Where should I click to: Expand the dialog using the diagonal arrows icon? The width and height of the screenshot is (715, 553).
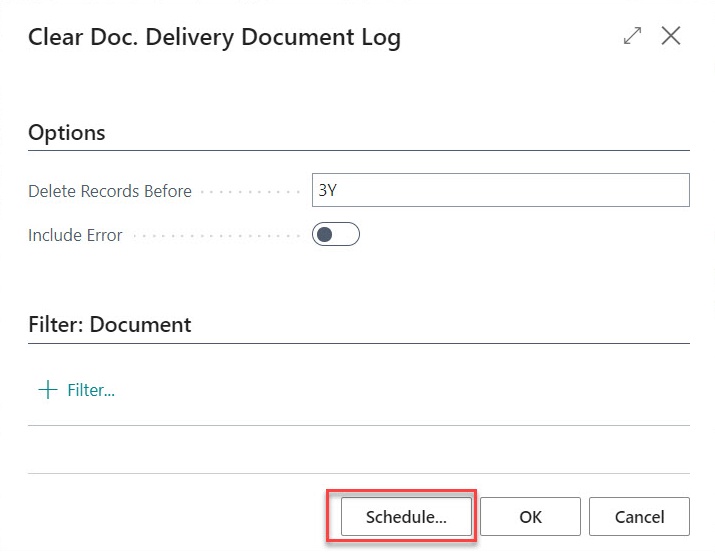point(632,36)
